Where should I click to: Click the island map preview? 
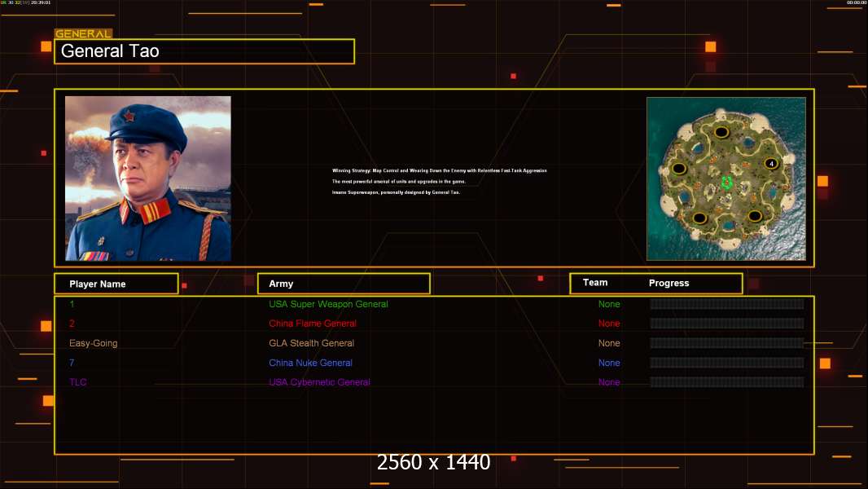726,178
